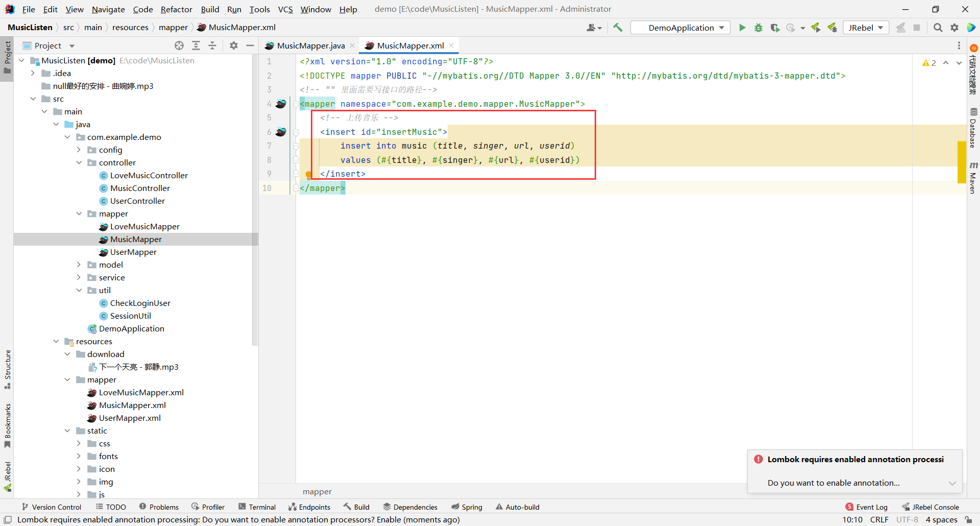This screenshot has width=980, height=526.
Task: Click the gutter mapper icon on line 6
Action: click(281, 132)
